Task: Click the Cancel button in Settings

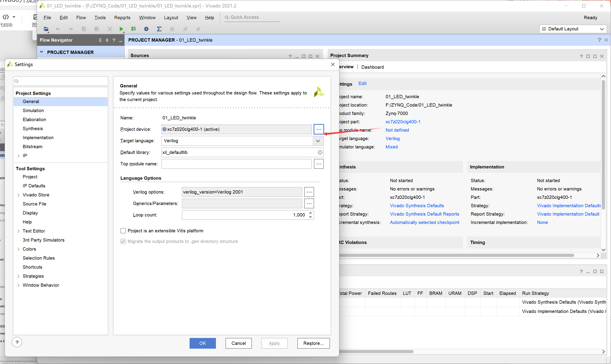Action: 238,343
